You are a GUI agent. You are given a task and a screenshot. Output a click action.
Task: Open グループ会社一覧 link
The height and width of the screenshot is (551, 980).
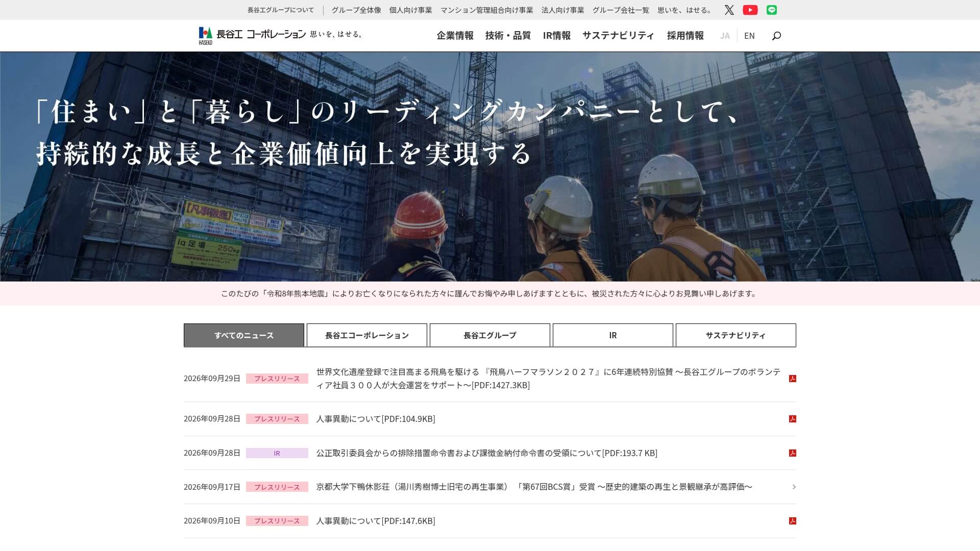pyautogui.click(x=621, y=10)
